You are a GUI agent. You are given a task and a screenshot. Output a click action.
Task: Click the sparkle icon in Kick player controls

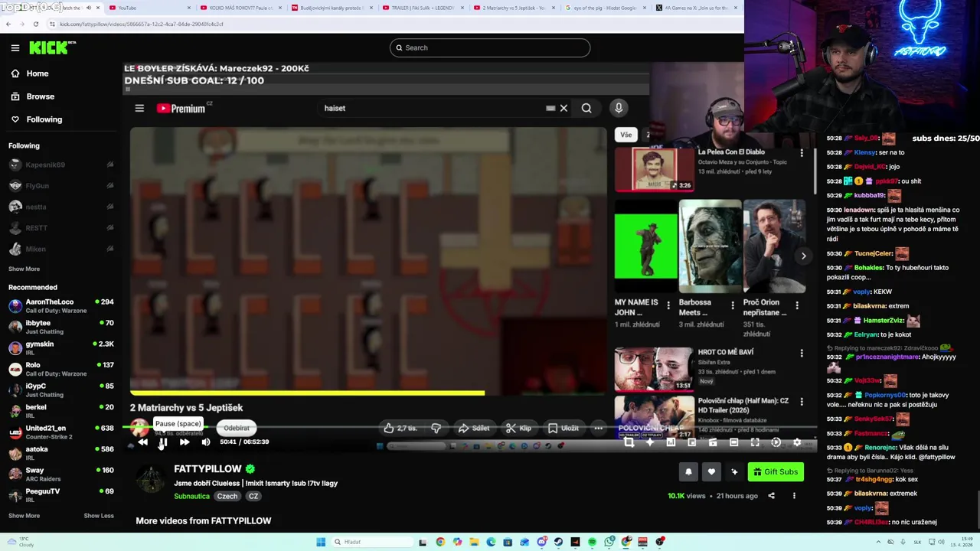tap(650, 442)
